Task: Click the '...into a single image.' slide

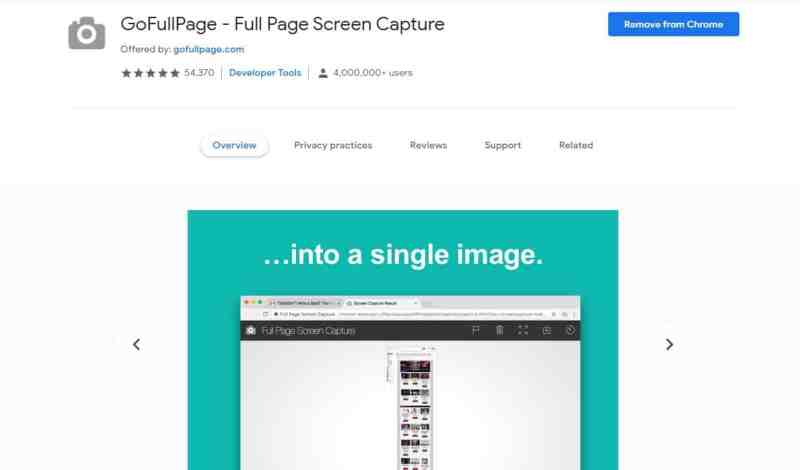Action: click(403, 340)
